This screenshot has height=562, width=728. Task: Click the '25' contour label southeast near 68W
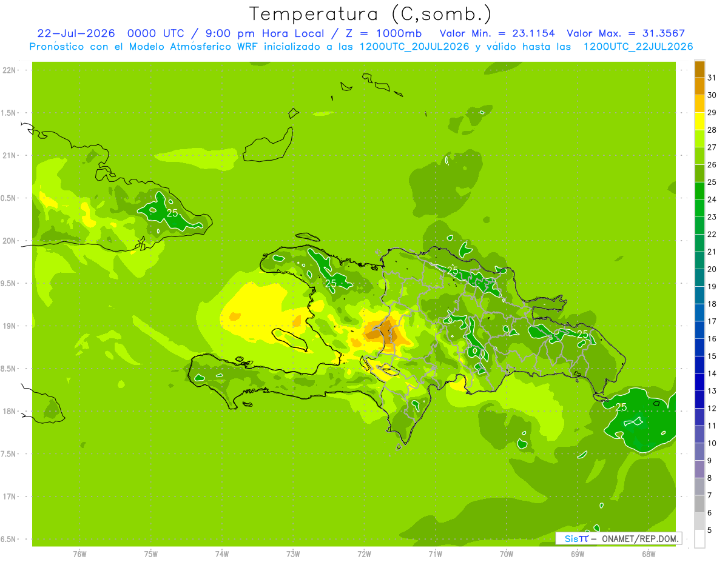tap(621, 407)
